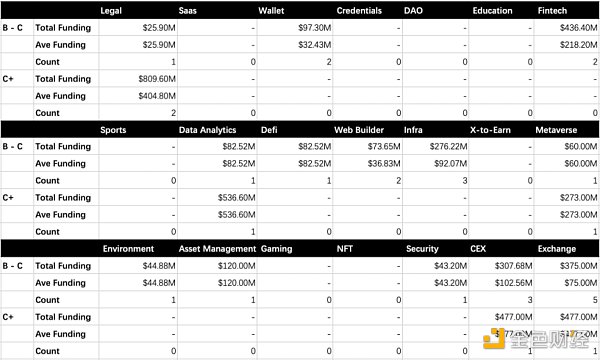Select the X-to-Earn column header

[x=490, y=130]
